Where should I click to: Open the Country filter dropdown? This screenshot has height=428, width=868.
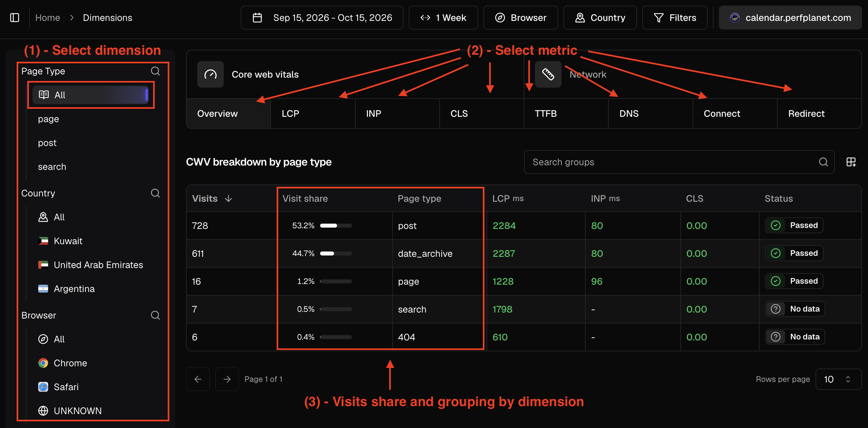(600, 18)
